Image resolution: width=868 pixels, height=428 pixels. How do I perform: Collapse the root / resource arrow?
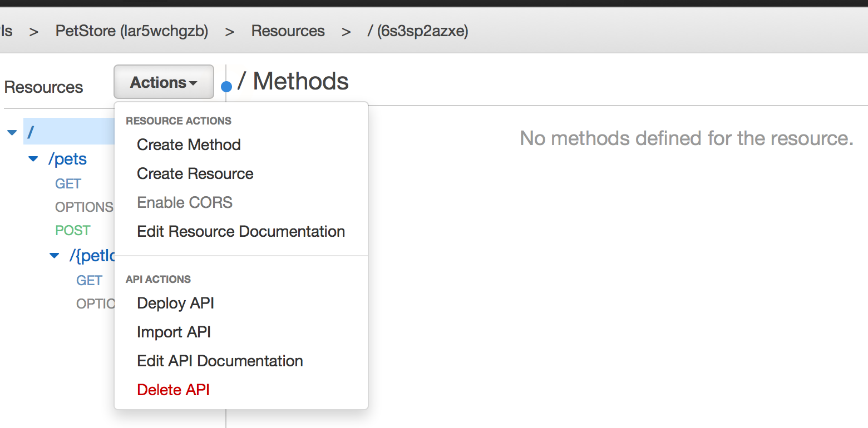point(12,133)
